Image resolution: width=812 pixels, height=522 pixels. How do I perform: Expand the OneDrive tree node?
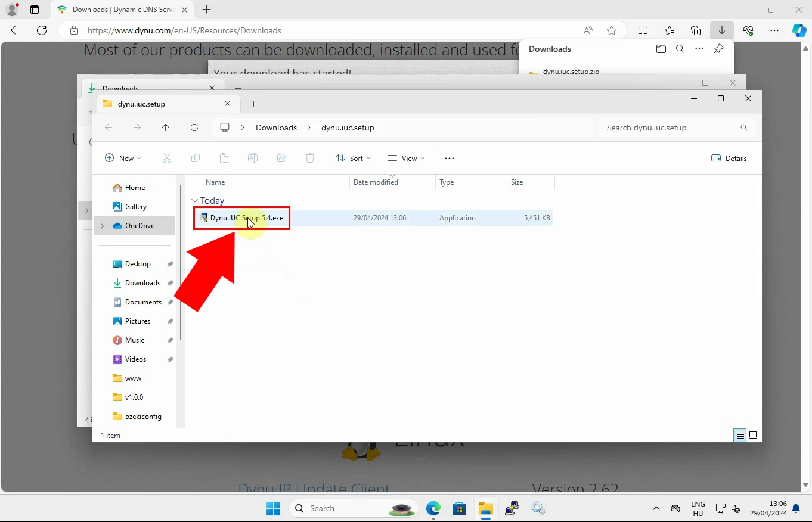[102, 226]
